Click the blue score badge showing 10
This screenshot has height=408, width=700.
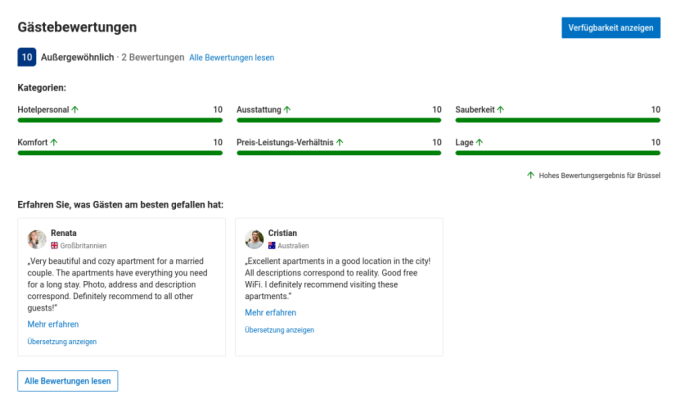click(27, 57)
